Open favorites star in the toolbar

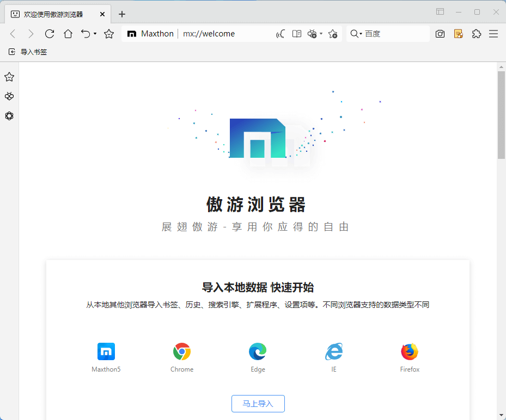109,34
